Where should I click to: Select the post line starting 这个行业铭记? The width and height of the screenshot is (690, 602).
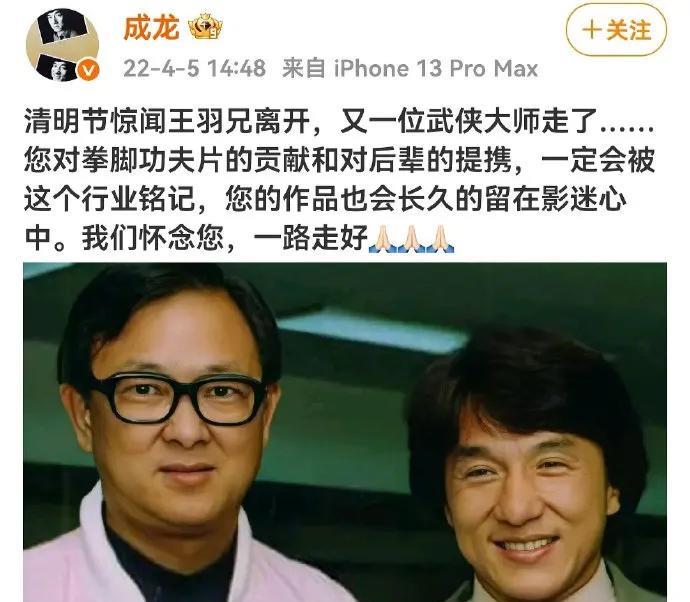(x=325, y=199)
